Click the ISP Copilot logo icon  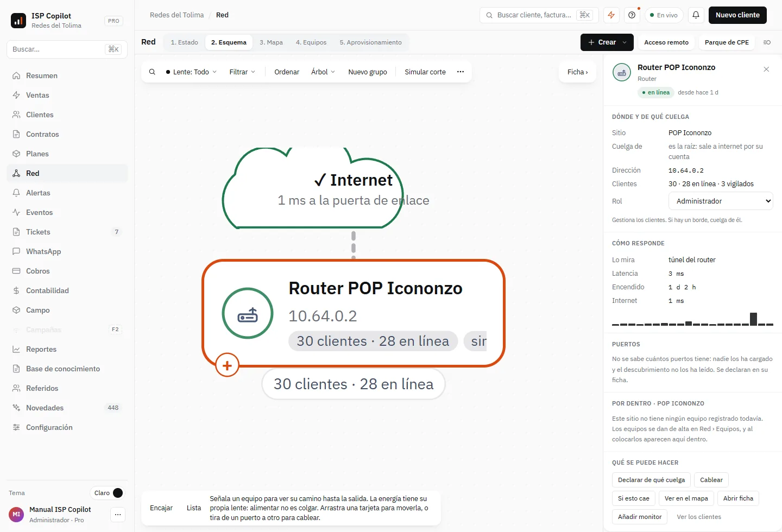click(x=18, y=21)
